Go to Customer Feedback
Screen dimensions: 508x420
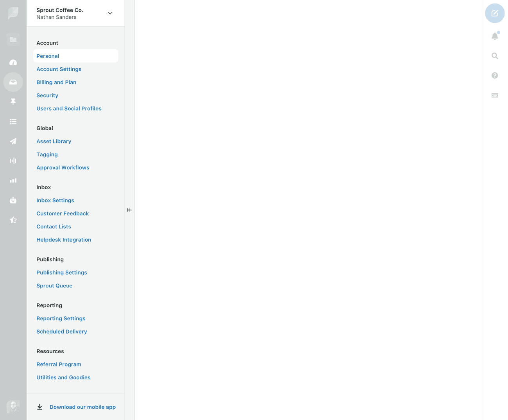(x=63, y=214)
